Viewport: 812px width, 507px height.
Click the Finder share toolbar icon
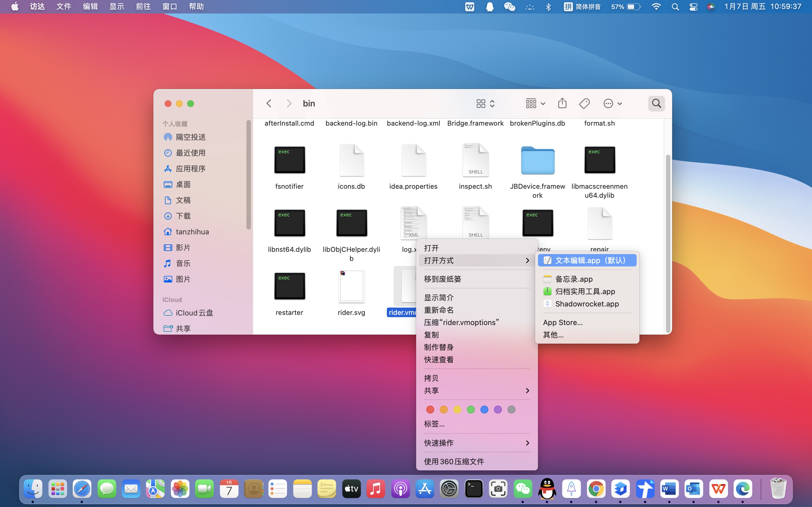pyautogui.click(x=562, y=103)
